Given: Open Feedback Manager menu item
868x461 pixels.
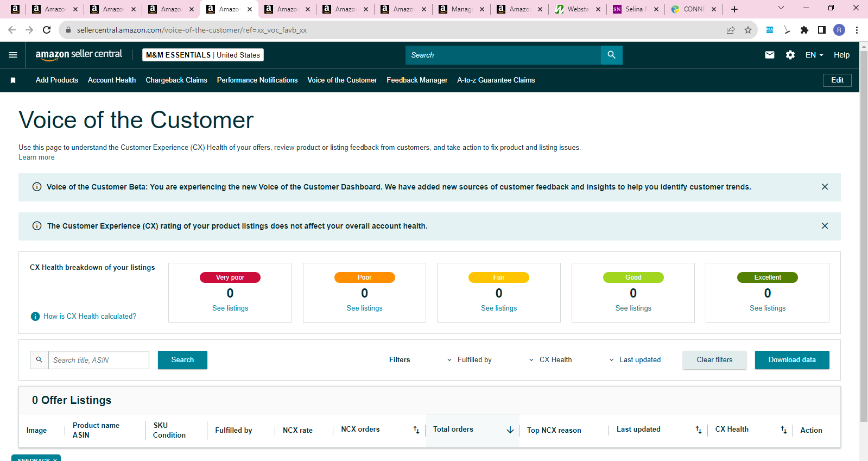Looking at the screenshot, I should coord(417,80).
